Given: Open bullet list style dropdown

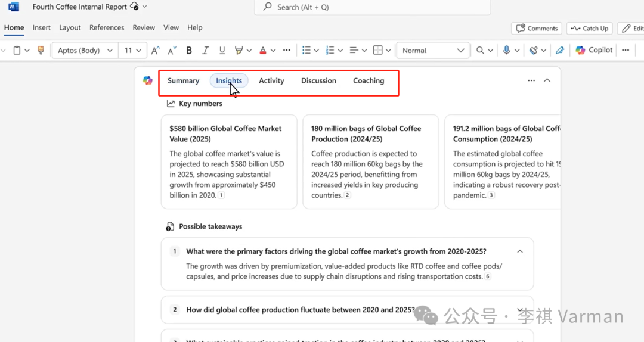Looking at the screenshot, I should [x=316, y=51].
